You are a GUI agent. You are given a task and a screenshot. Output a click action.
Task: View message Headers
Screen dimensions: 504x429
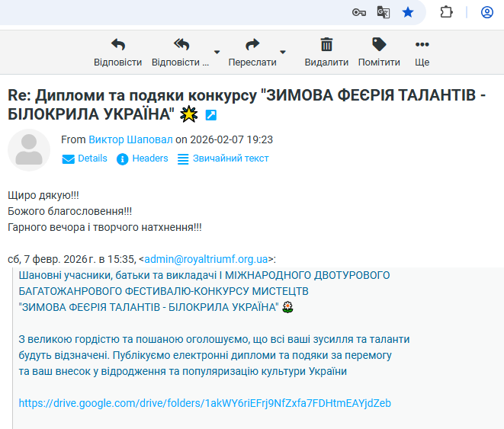(x=142, y=158)
